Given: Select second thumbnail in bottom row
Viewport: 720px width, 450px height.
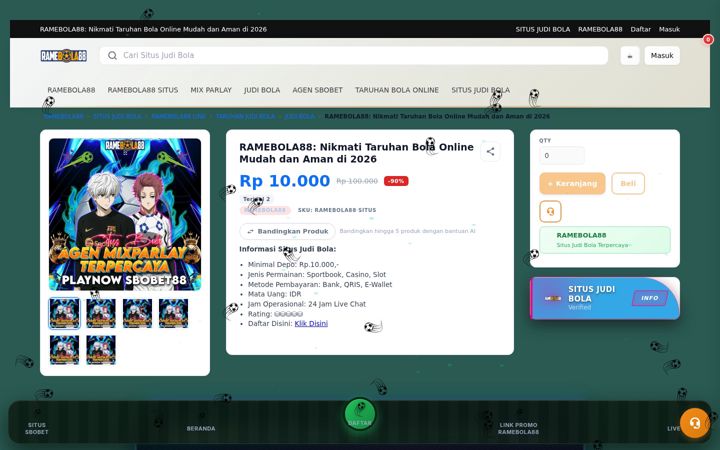Looking at the screenshot, I should [101, 350].
